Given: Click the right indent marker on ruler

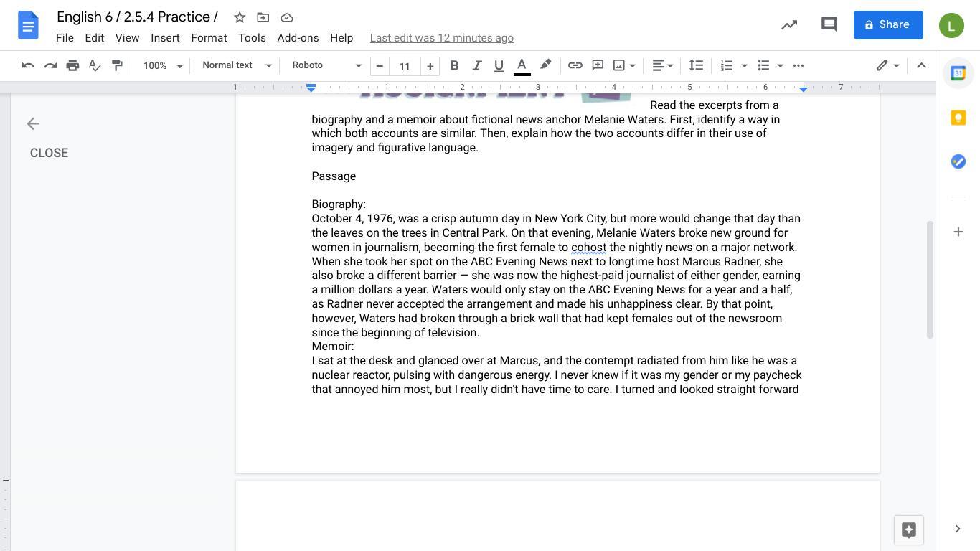Looking at the screenshot, I should (x=804, y=88).
